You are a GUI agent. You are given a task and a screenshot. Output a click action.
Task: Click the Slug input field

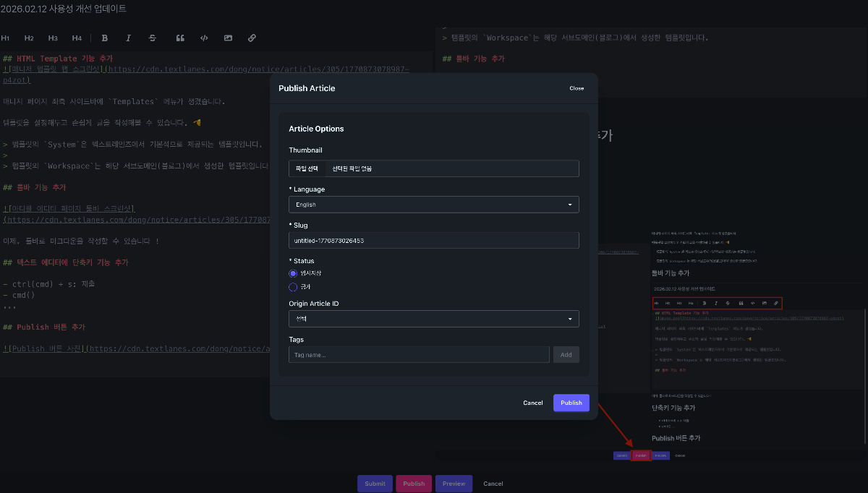tap(434, 240)
